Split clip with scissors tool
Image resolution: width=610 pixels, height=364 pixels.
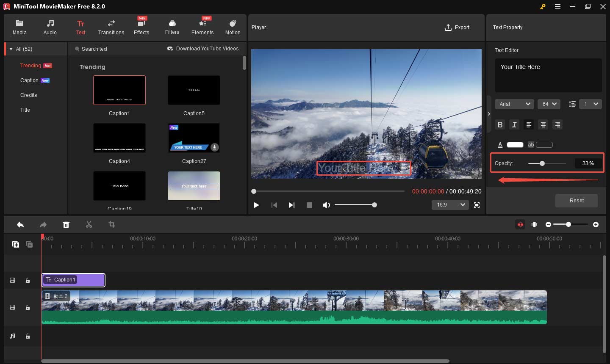coord(89,225)
